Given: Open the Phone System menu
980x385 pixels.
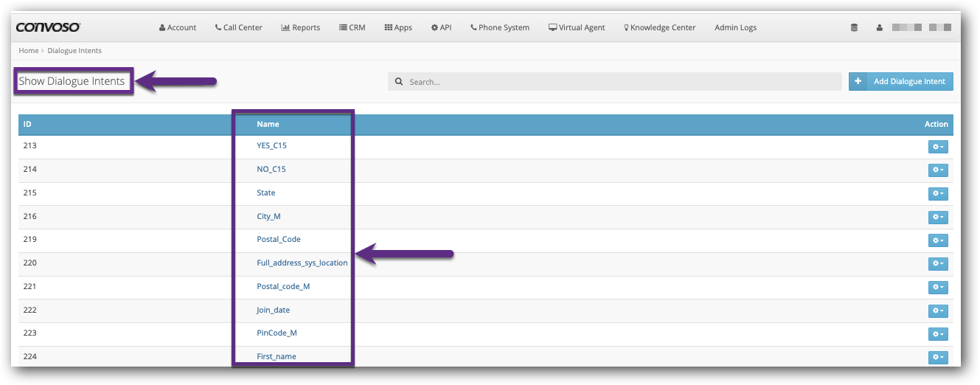Looking at the screenshot, I should click(500, 28).
